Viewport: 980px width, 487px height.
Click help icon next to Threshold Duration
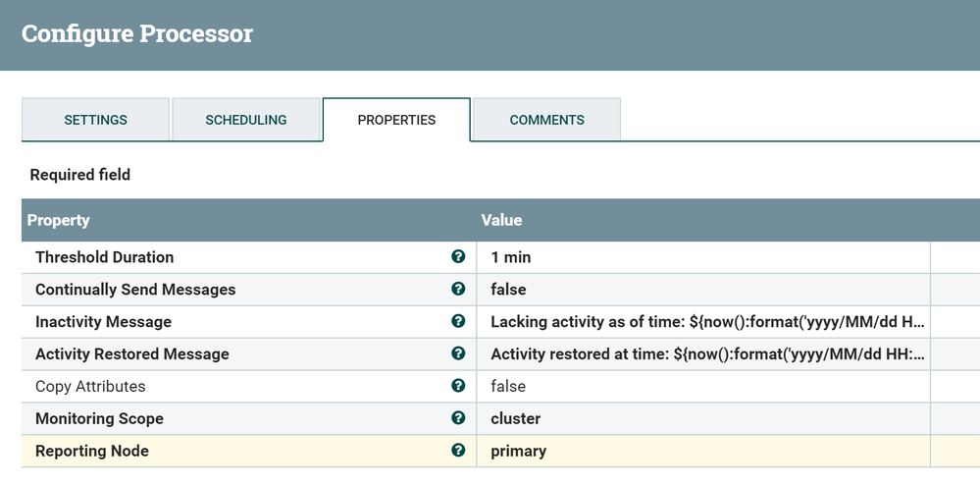coord(458,257)
